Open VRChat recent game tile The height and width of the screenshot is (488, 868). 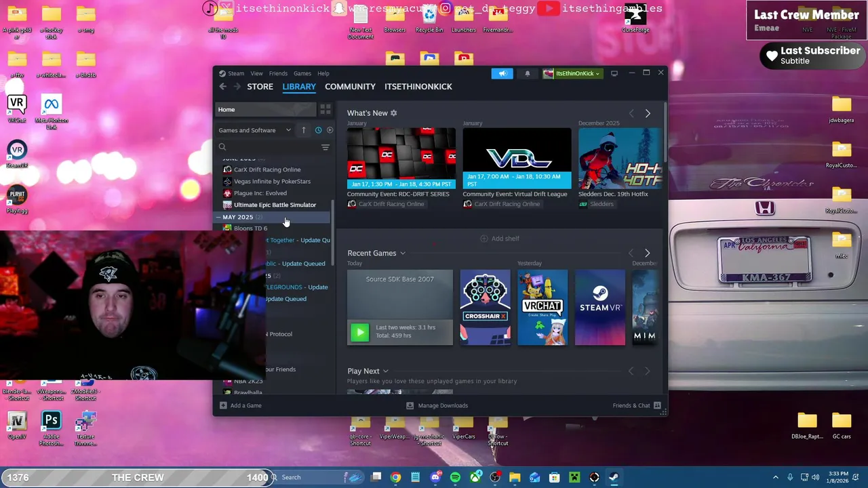coord(542,307)
